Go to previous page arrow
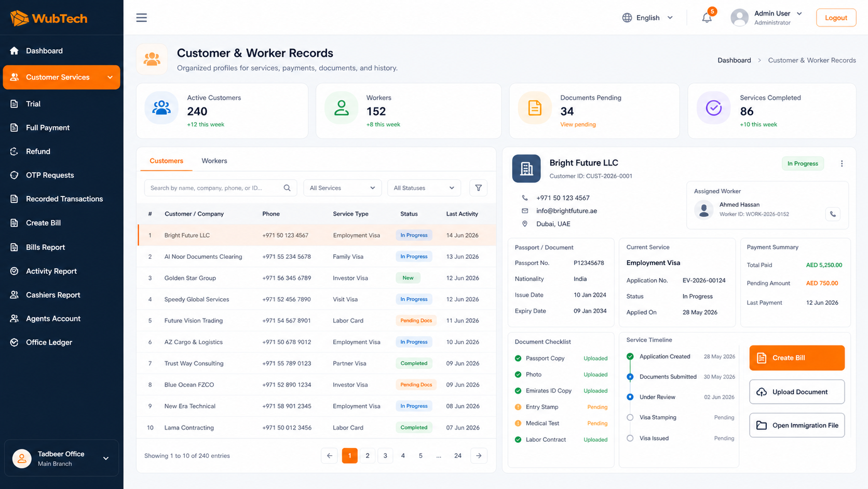The width and height of the screenshot is (868, 489). (x=329, y=456)
